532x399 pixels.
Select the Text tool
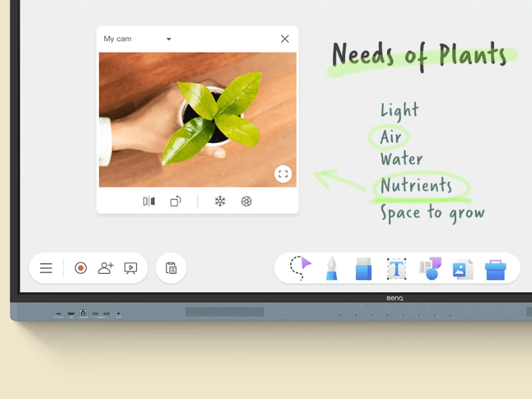tap(396, 269)
